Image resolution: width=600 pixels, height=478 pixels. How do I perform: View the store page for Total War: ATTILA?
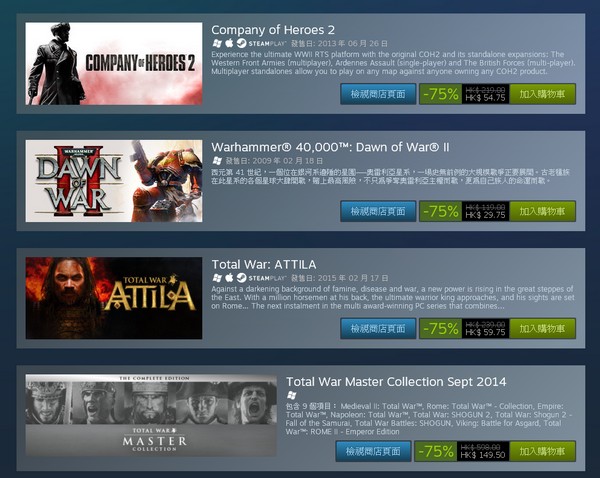click(378, 328)
